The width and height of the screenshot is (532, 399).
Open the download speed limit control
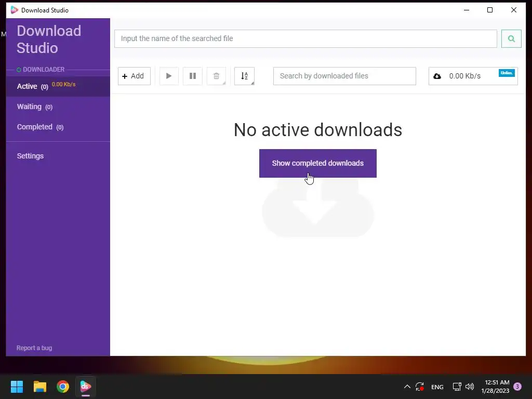[x=473, y=76]
